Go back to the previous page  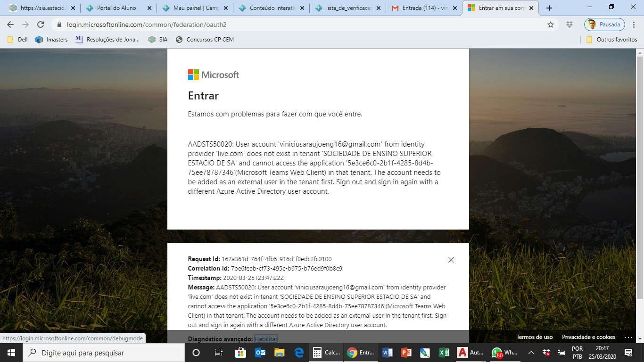10,25
